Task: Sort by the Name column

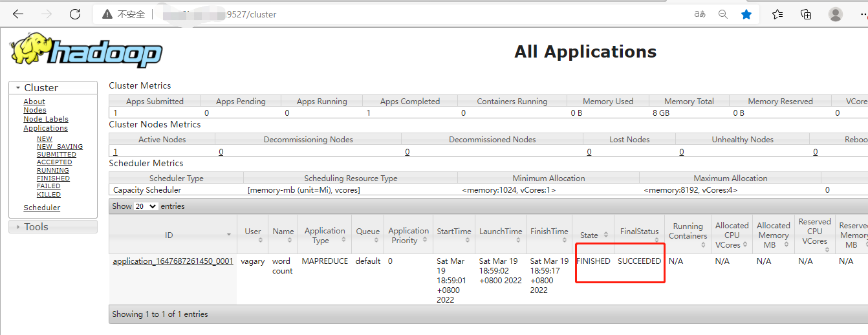Action: pyautogui.click(x=283, y=240)
